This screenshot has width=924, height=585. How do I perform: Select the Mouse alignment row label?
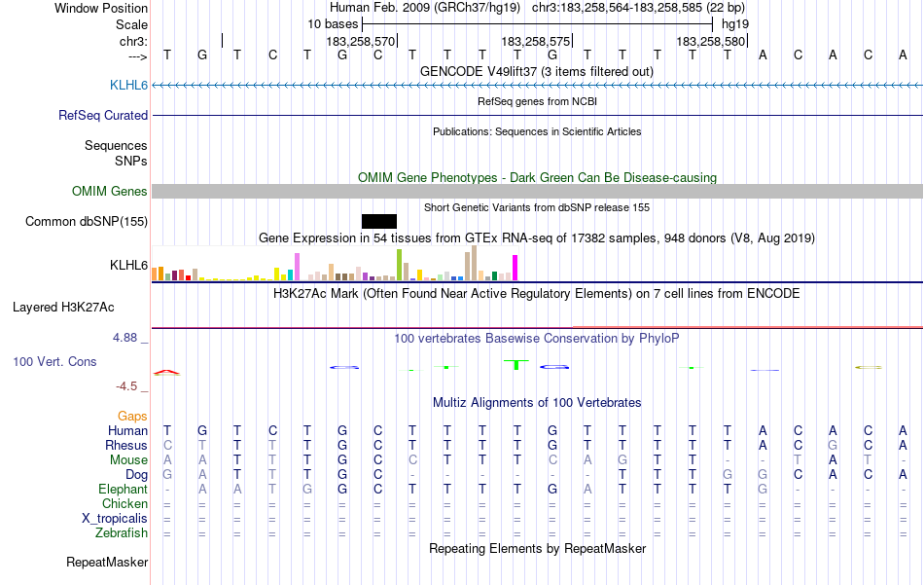point(128,459)
